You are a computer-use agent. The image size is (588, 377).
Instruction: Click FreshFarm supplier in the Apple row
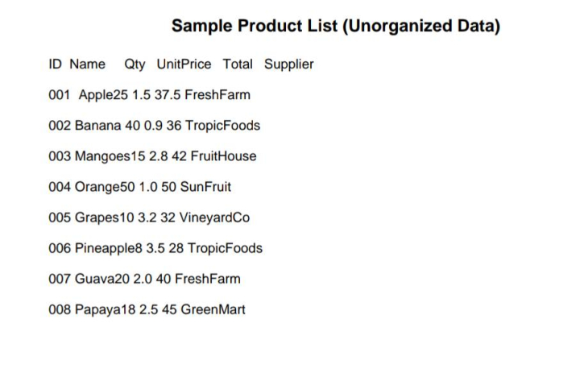(217, 95)
